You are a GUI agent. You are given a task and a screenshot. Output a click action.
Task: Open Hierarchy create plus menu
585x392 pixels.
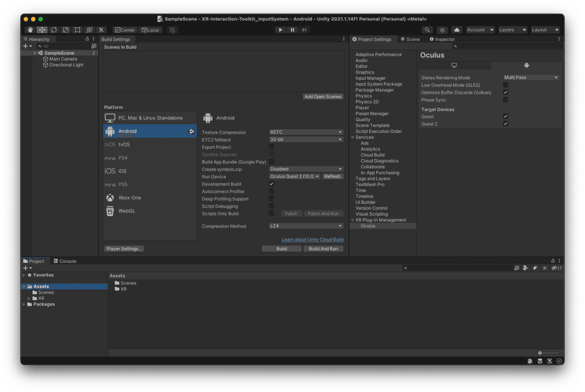(27, 46)
